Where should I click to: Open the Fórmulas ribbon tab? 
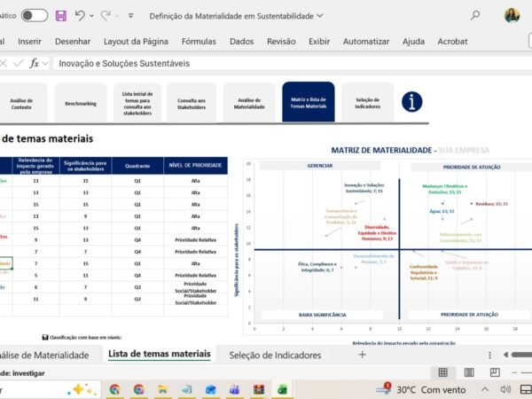pyautogui.click(x=199, y=42)
